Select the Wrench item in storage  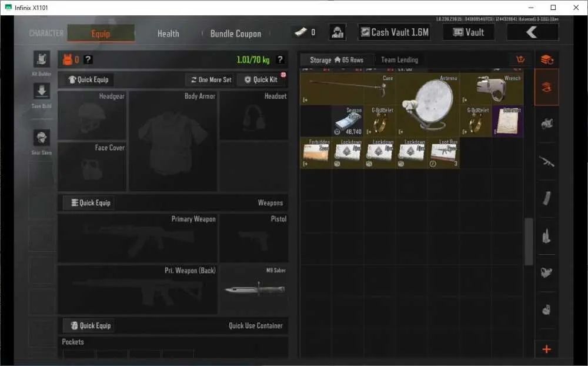coord(492,89)
